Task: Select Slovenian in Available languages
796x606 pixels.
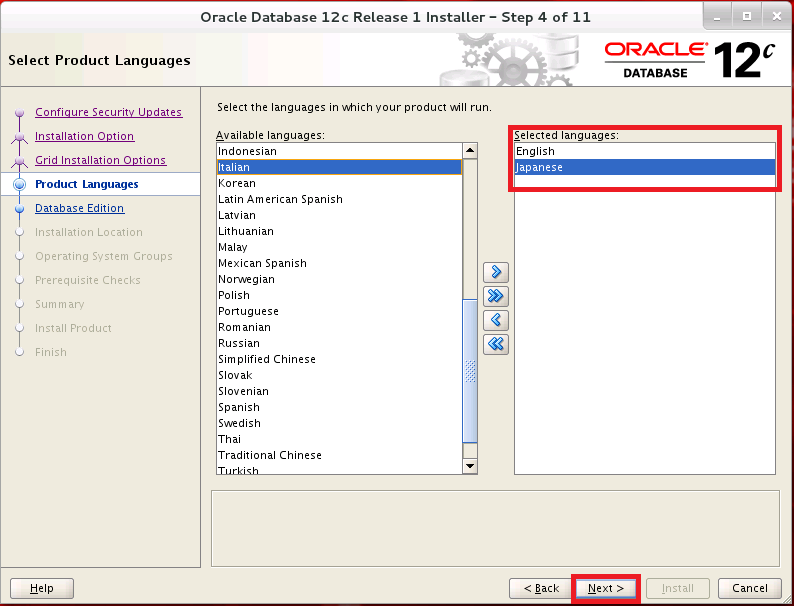Action: point(339,391)
